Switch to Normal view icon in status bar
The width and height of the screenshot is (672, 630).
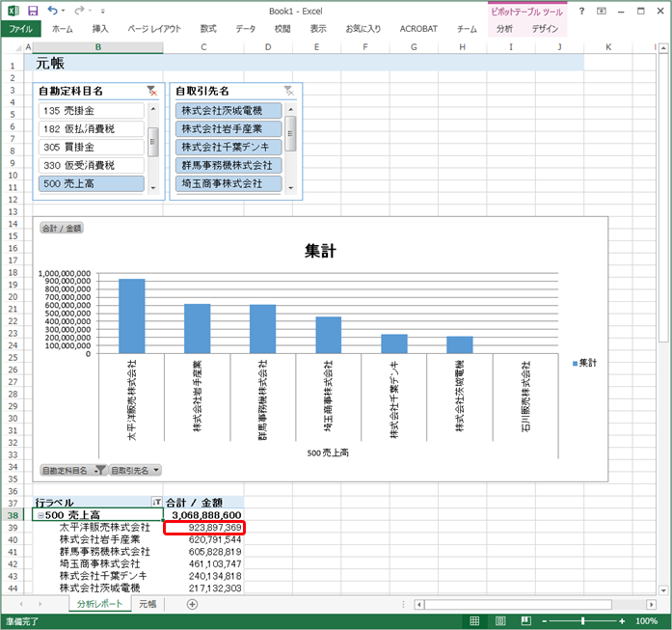474,620
